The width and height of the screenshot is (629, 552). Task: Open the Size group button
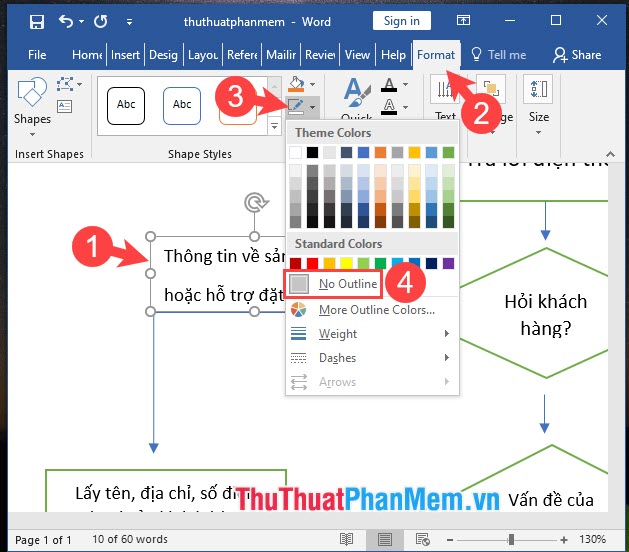click(x=538, y=105)
